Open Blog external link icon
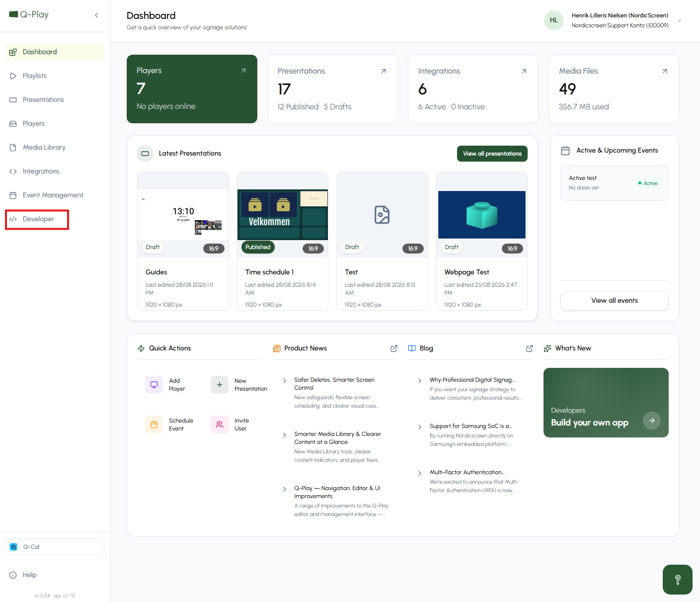 (x=530, y=348)
